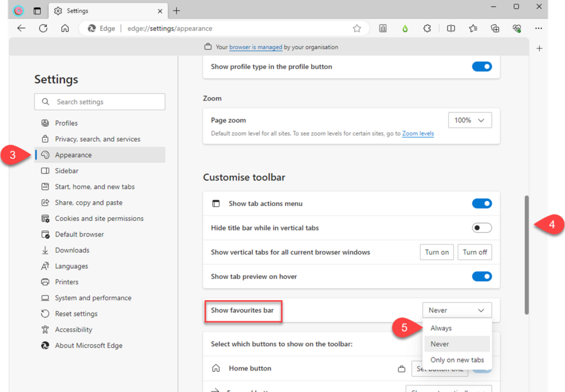Select Appearance in settings sidebar

[x=100, y=155]
